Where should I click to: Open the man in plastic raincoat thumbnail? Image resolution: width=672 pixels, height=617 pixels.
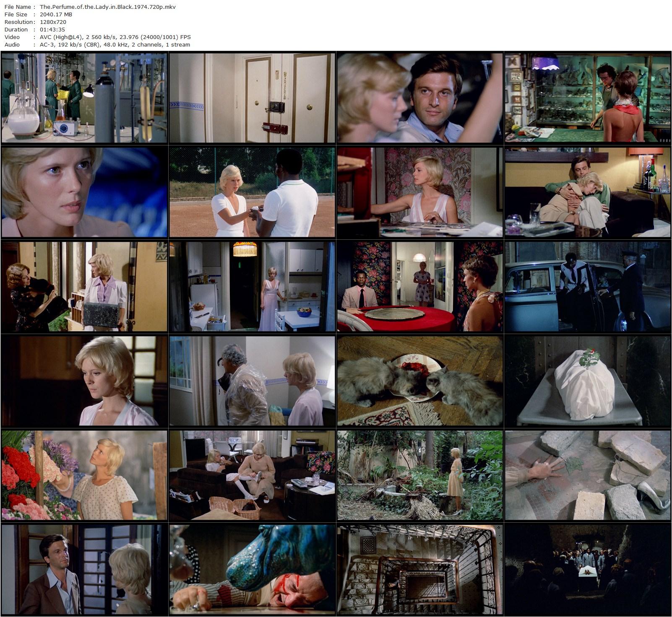[x=252, y=381]
